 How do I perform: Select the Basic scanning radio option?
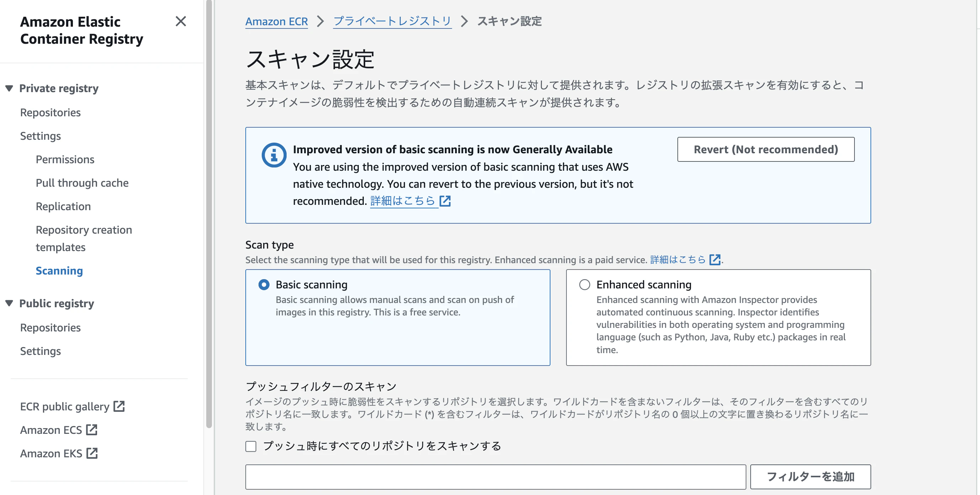(x=264, y=284)
